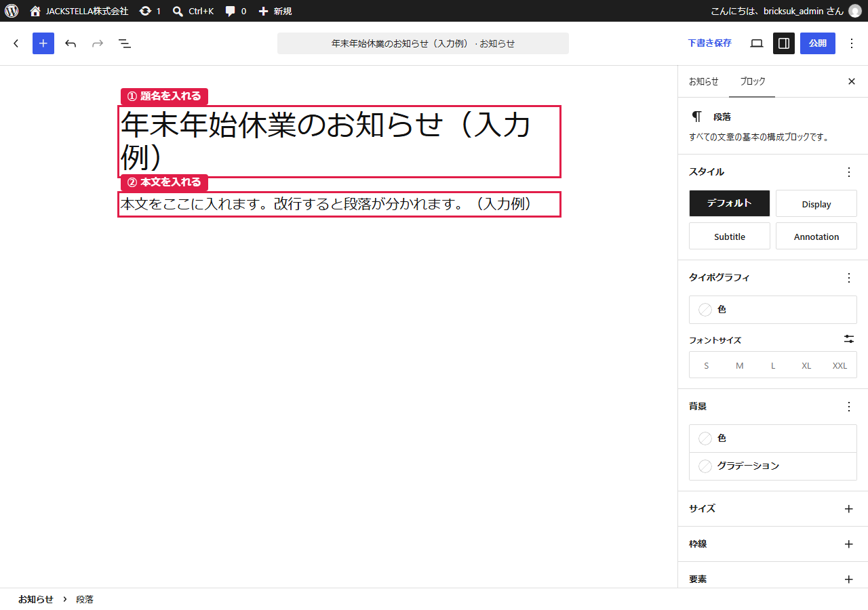Open the グラデーション background picker

(x=773, y=466)
